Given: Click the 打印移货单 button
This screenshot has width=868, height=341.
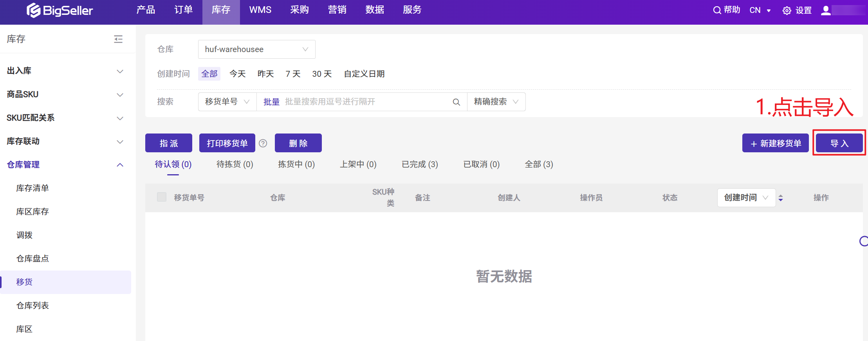Looking at the screenshot, I should click(227, 143).
